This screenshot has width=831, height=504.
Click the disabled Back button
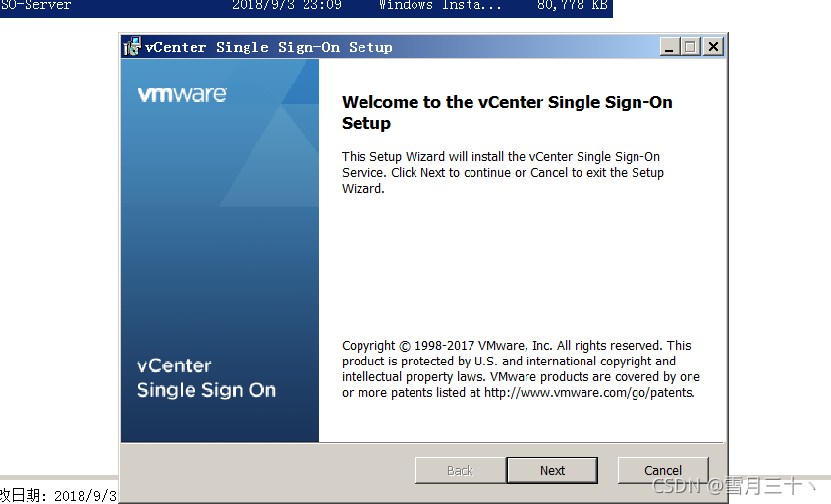click(x=460, y=470)
